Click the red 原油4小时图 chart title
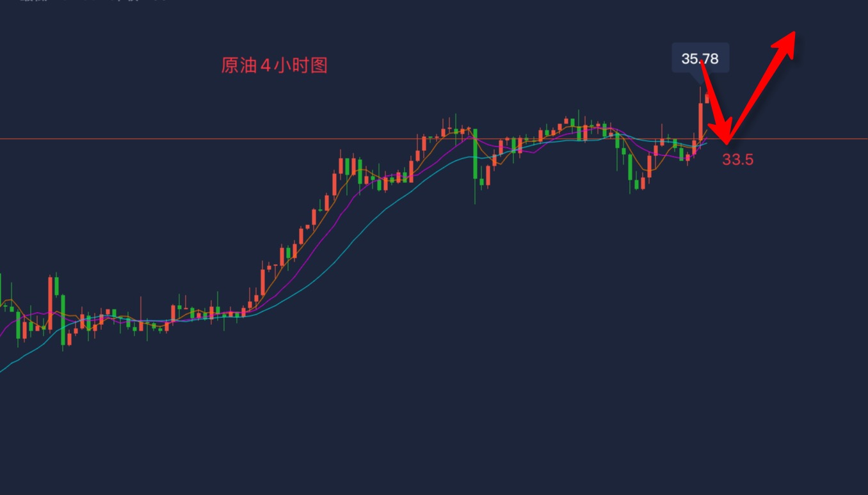868x495 pixels. click(x=274, y=65)
